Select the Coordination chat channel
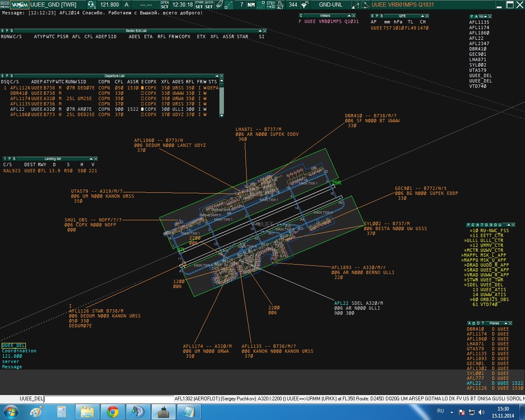525x420 pixels. pyautogui.click(x=19, y=351)
